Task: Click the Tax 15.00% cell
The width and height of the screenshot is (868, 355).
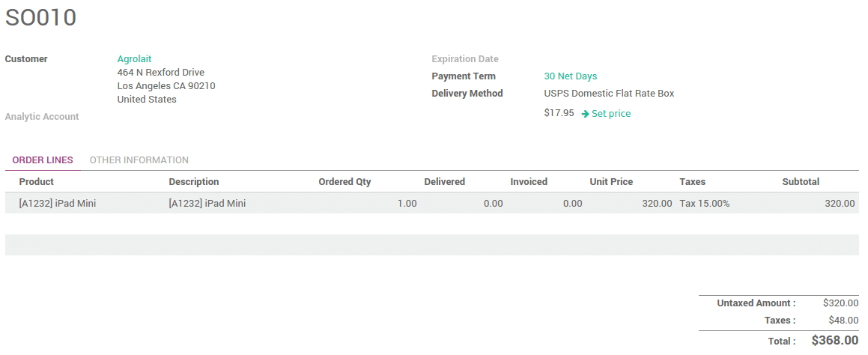Action: click(704, 204)
